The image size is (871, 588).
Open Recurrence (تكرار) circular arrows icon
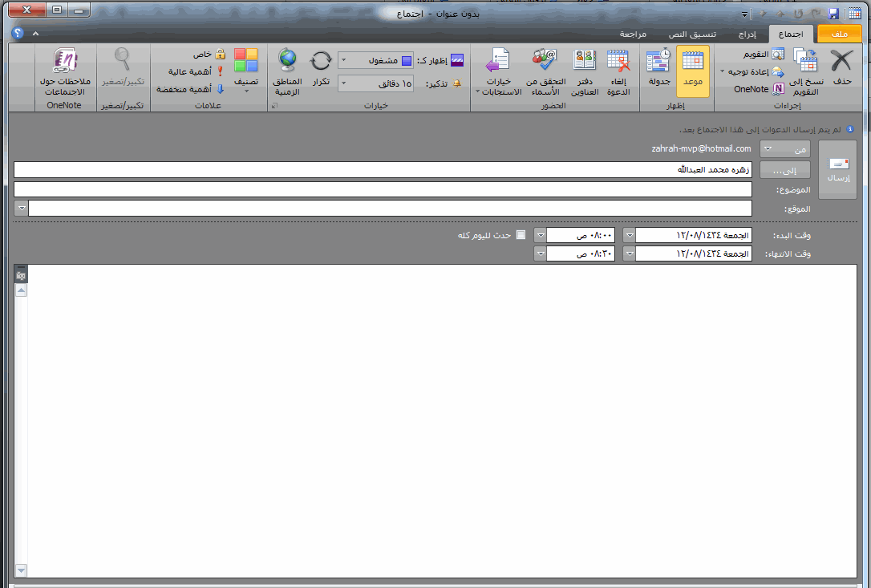pyautogui.click(x=321, y=61)
